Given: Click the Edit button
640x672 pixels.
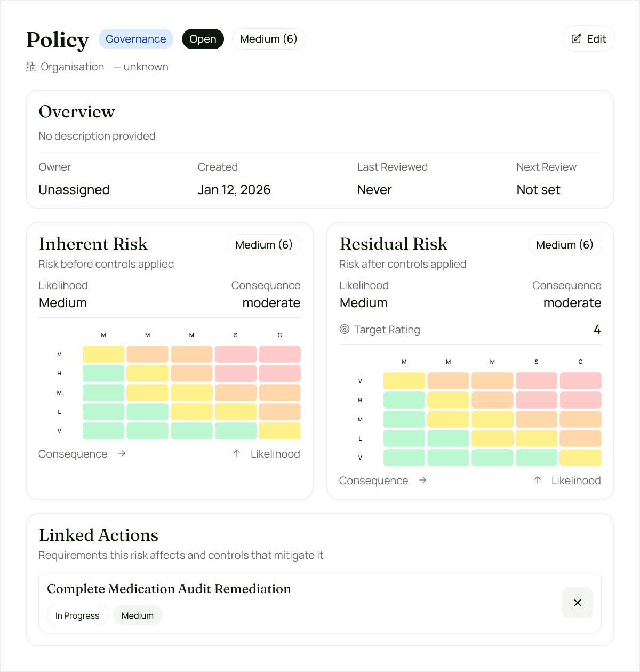Looking at the screenshot, I should tap(588, 38).
